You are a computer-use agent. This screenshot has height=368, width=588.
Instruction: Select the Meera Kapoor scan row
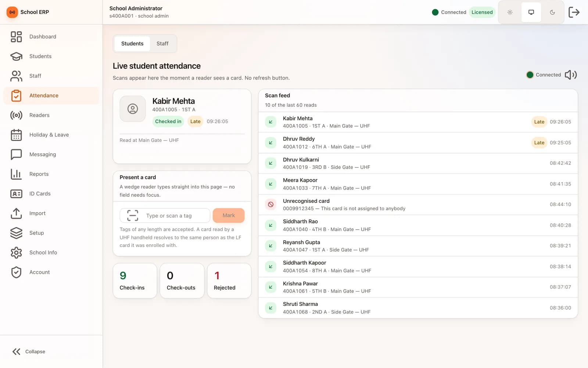418,184
